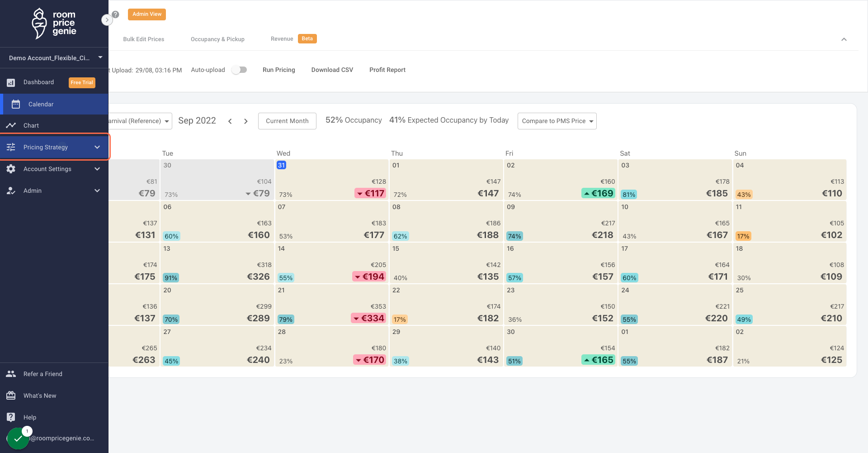Screen dimensions: 868x453
Task: Click the Account Settings gear icon
Action: click(11, 169)
